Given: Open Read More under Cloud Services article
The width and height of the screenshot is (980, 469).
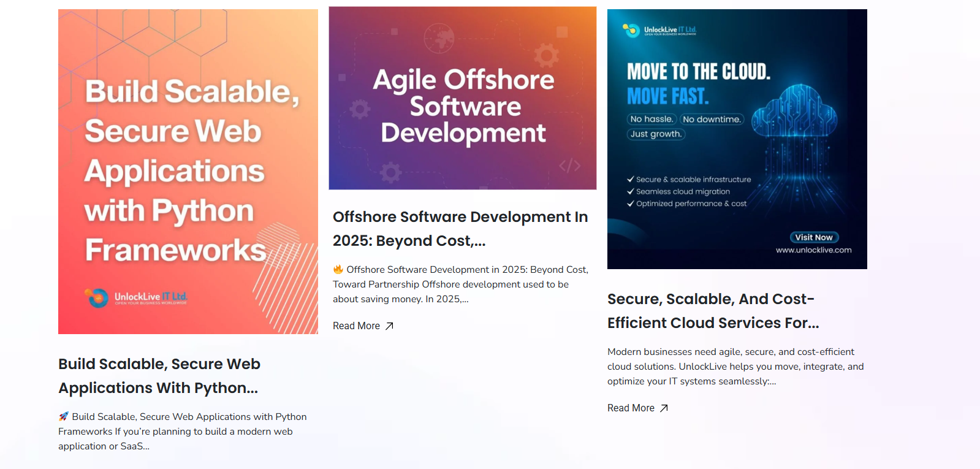Looking at the screenshot, I should click(631, 408).
